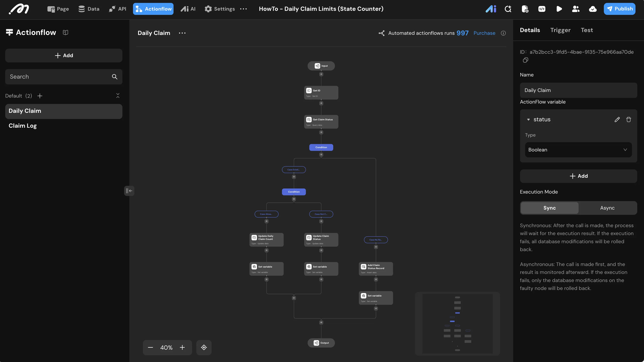
Task: Zoom out the canvas with minus
Action: (x=150, y=348)
